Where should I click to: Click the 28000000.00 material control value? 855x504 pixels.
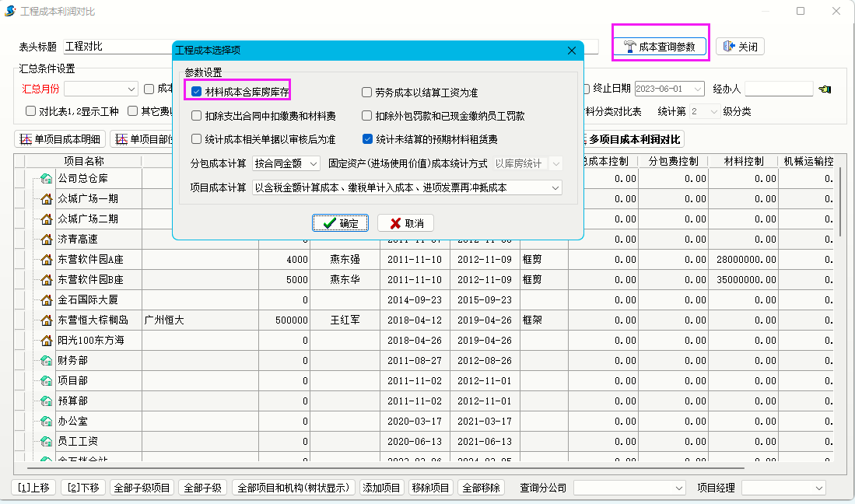point(743,259)
